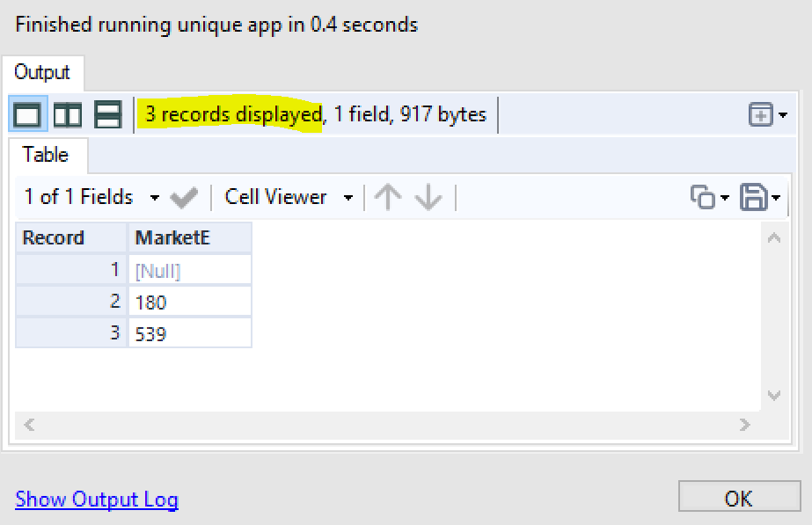This screenshot has width=812, height=525.
Task: Switch to the Output tab
Action: click(x=41, y=72)
